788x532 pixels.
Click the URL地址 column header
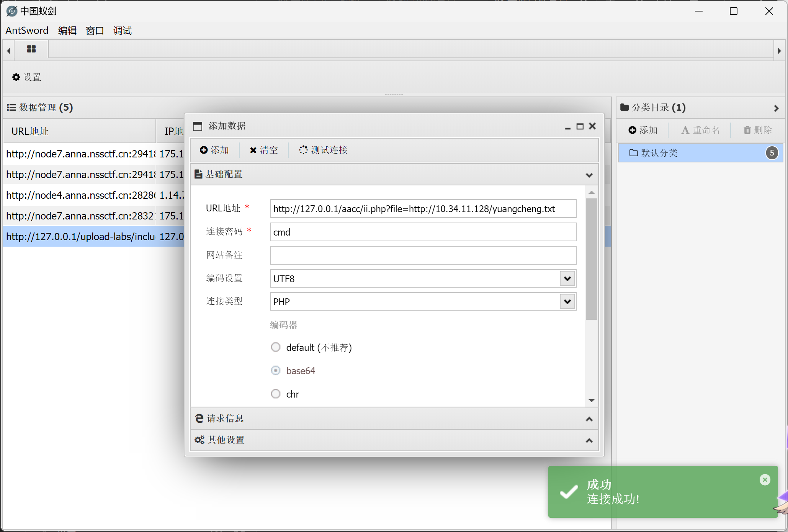[80, 131]
